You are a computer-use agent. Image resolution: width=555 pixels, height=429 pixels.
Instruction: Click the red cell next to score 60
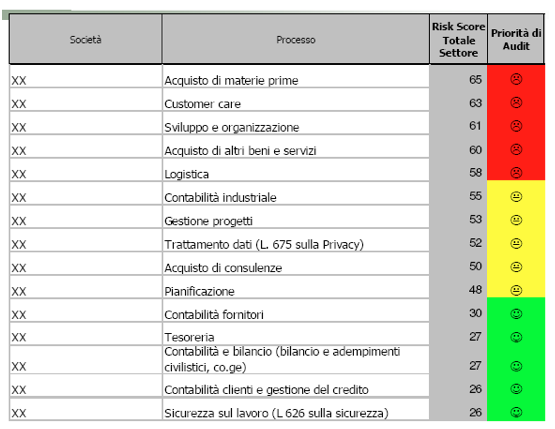tap(516, 147)
